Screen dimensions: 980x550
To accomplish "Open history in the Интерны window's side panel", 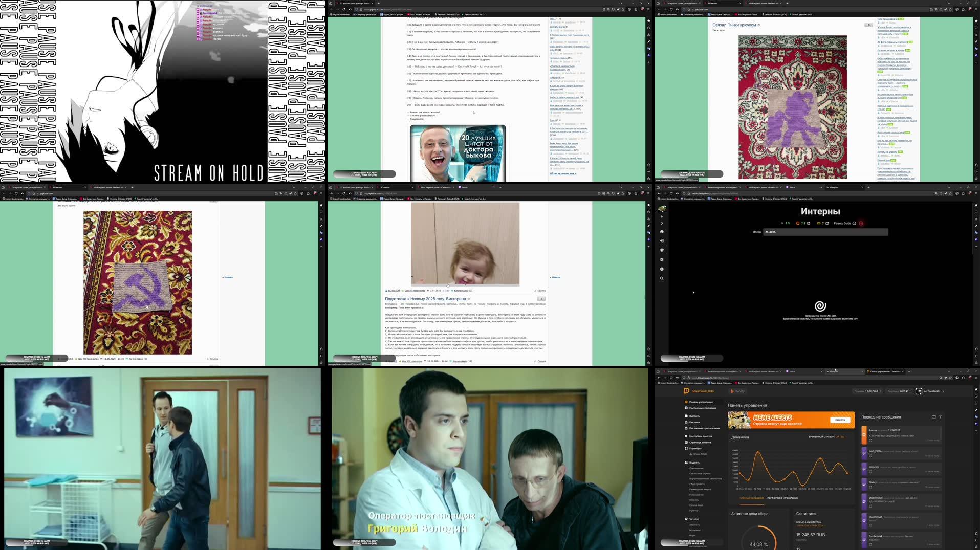I will tap(976, 212).
